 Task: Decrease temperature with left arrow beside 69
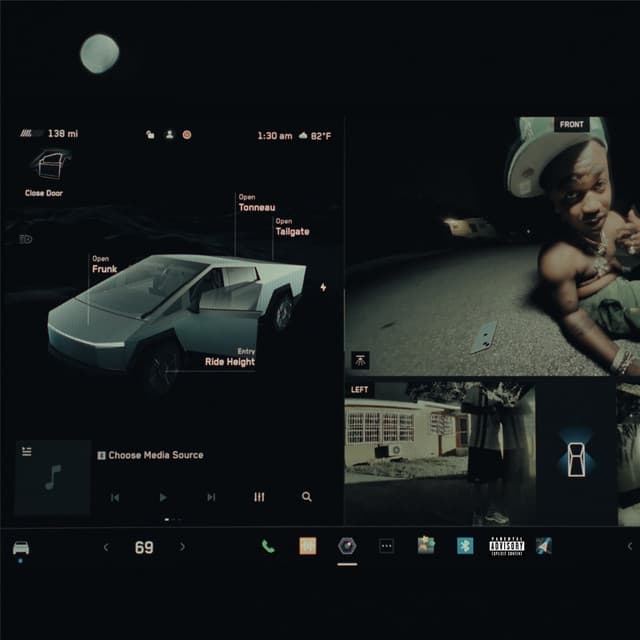tap(106, 547)
